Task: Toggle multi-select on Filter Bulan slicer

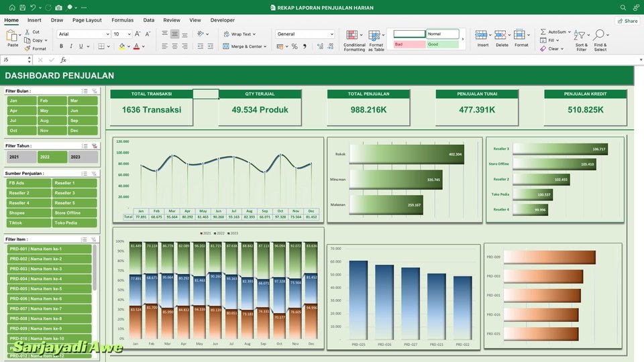Action: coord(85,90)
